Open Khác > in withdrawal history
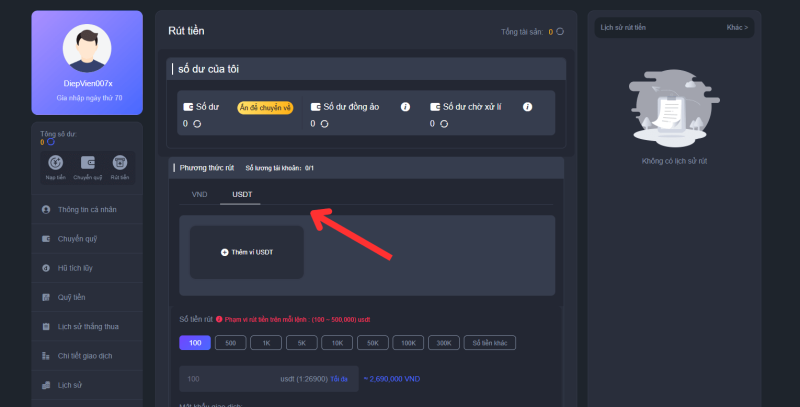Image resolution: width=800 pixels, height=407 pixels. pos(737,28)
